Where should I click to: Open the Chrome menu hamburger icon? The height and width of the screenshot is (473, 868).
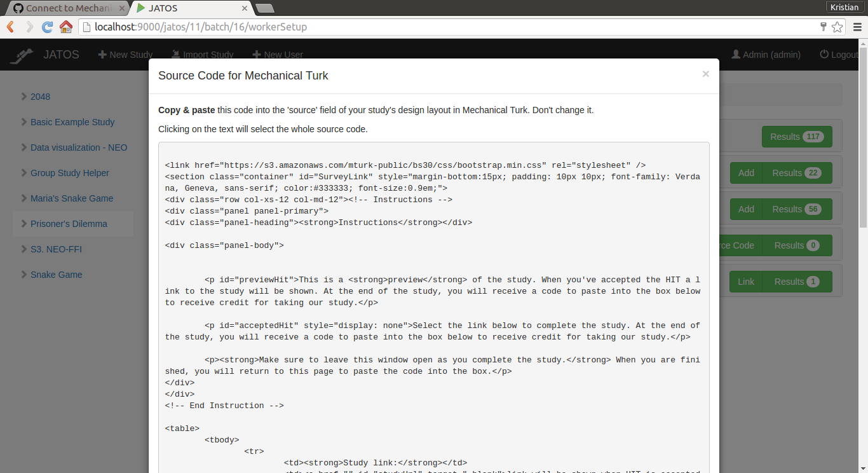point(857,27)
